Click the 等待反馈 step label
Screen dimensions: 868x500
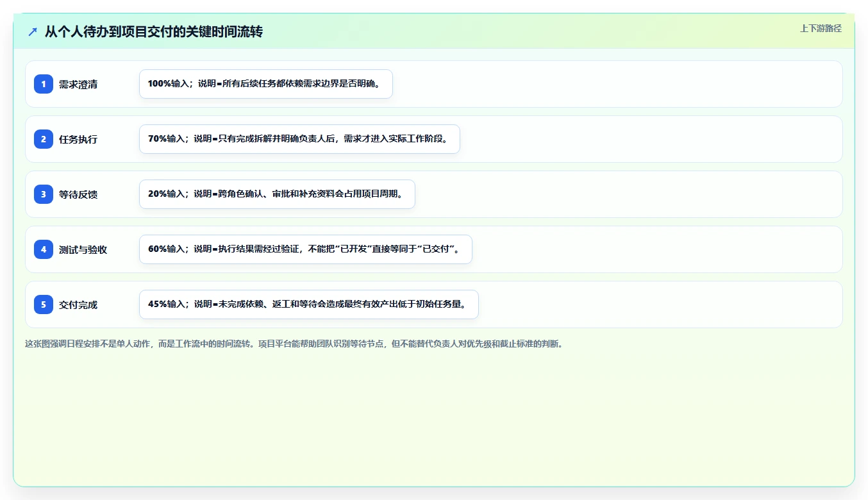(78, 194)
